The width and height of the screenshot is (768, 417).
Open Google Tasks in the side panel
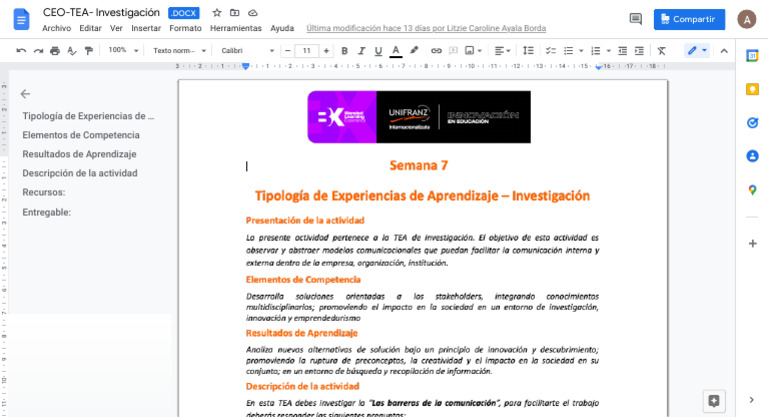[752, 123]
